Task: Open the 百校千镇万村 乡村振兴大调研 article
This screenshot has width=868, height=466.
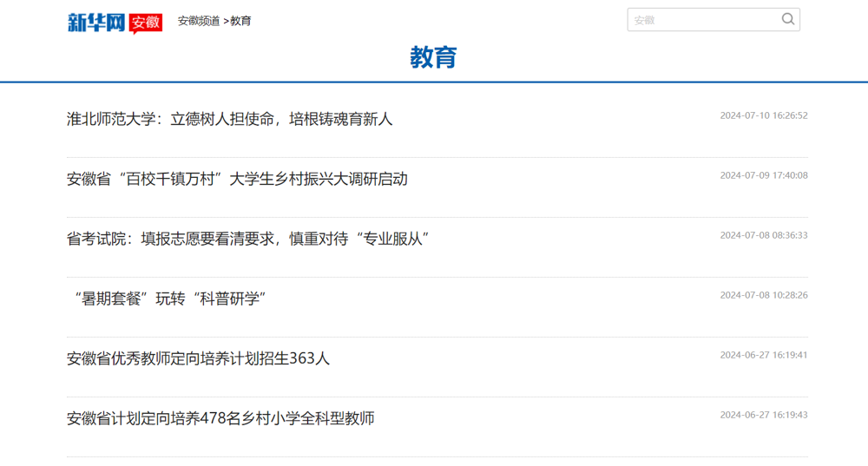Action: (237, 179)
